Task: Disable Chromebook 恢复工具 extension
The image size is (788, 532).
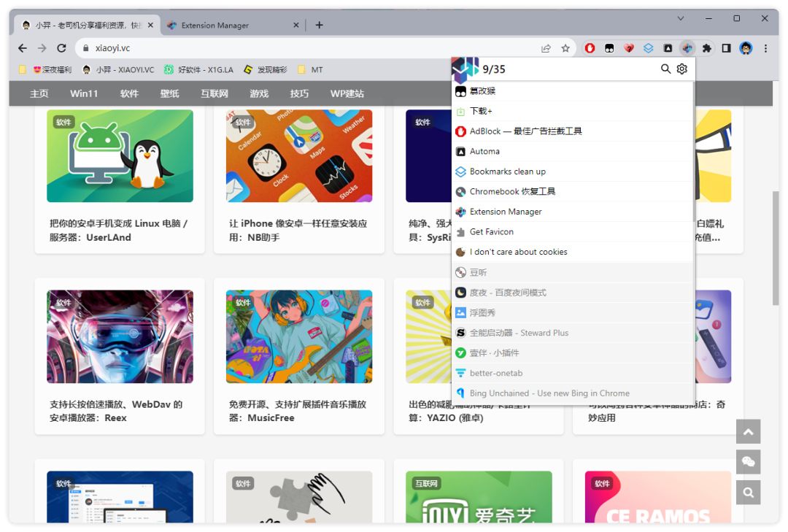Action: 572,192
